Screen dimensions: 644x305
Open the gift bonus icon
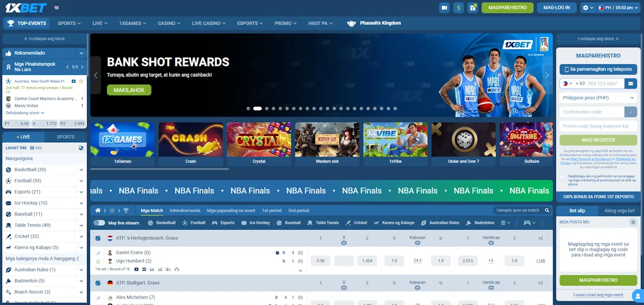tap(472, 8)
